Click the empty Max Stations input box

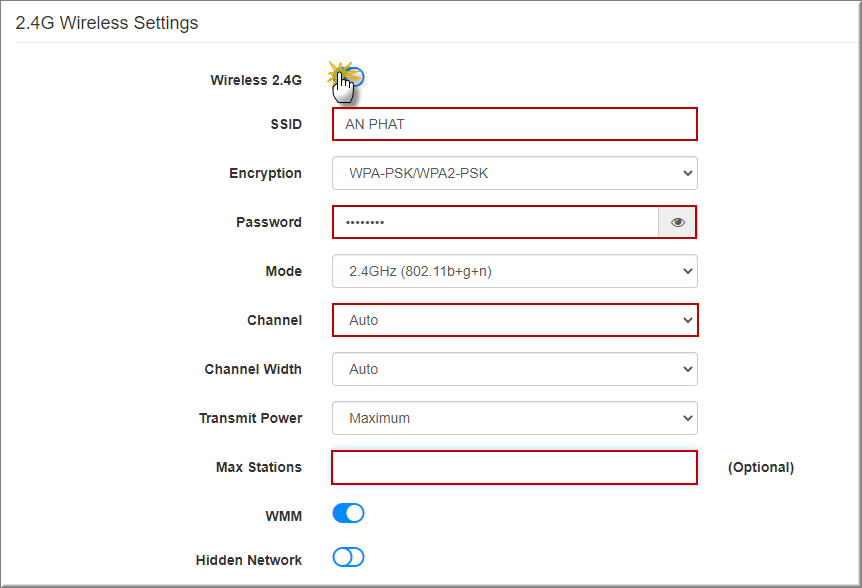pyautogui.click(x=514, y=467)
